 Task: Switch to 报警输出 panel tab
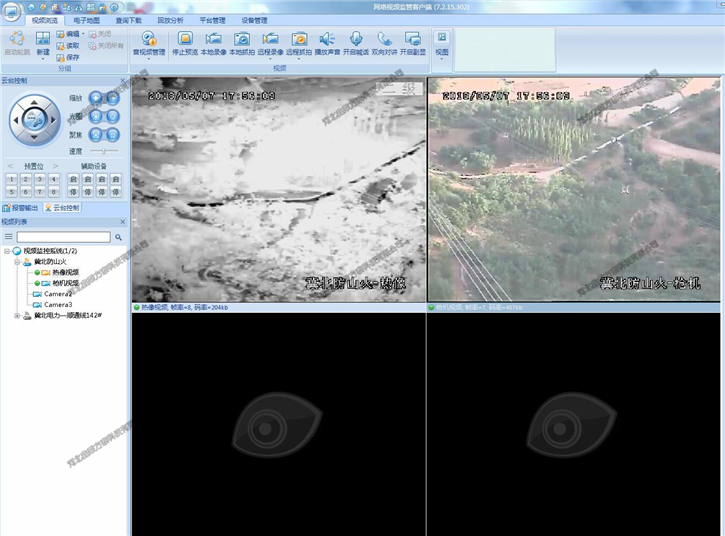[x=21, y=207]
